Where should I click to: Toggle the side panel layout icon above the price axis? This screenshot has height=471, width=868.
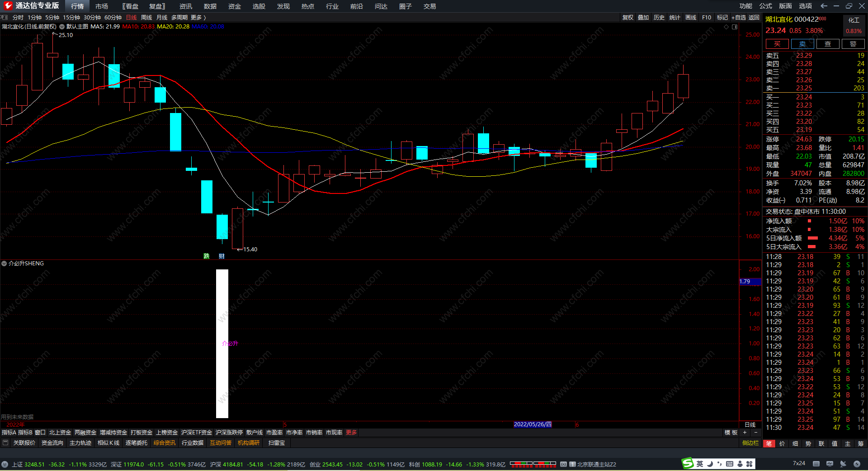(x=735, y=27)
